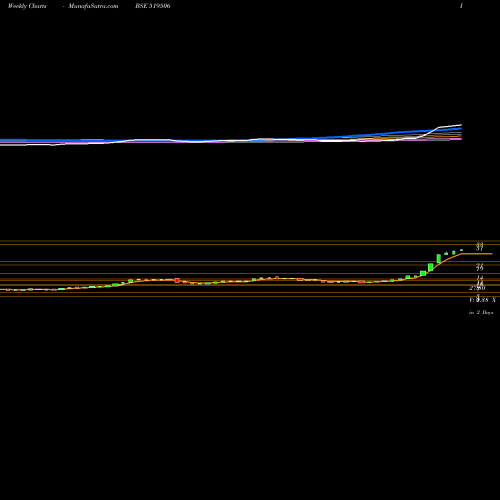The width and height of the screenshot is (500, 500).
Task: Click the 'MunafaSutra.com' label
Action: pos(93,6)
